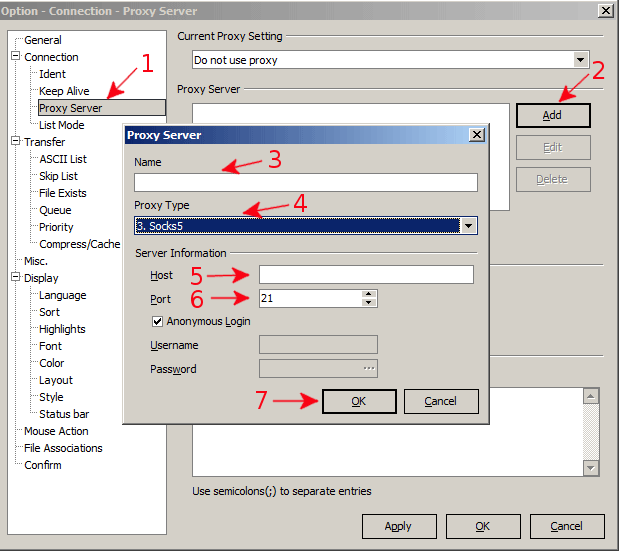Image resolution: width=619 pixels, height=551 pixels.
Task: Click the disabled Password field
Action: (318, 368)
